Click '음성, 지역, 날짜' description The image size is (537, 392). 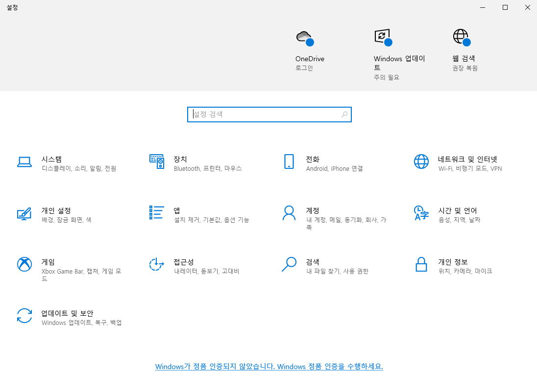[x=459, y=220]
